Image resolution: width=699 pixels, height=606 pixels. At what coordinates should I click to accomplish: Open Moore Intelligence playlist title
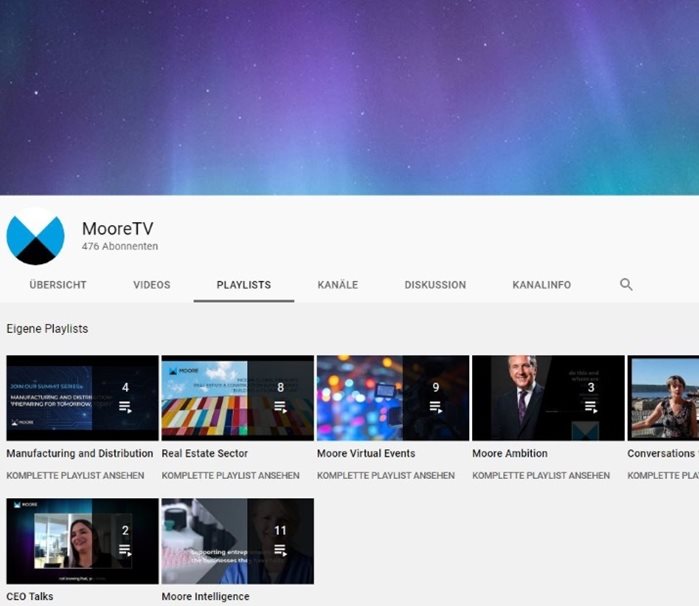click(x=206, y=596)
